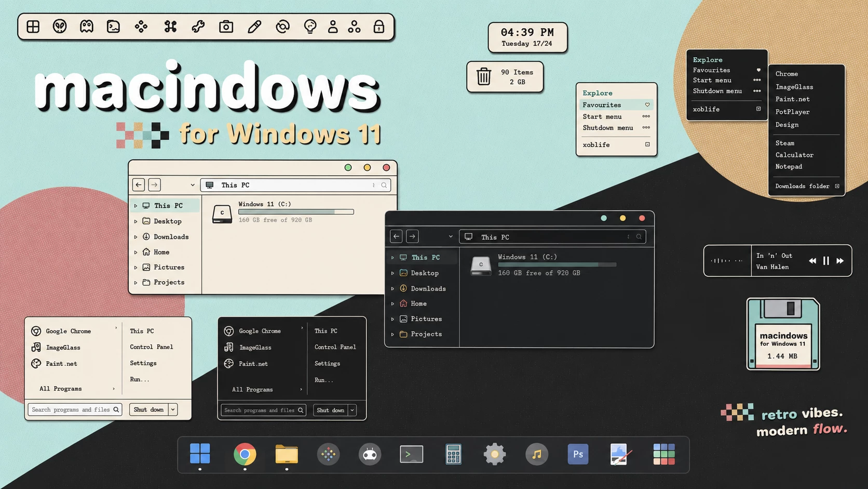Open Start menu entry in light Explore menu

pos(616,116)
